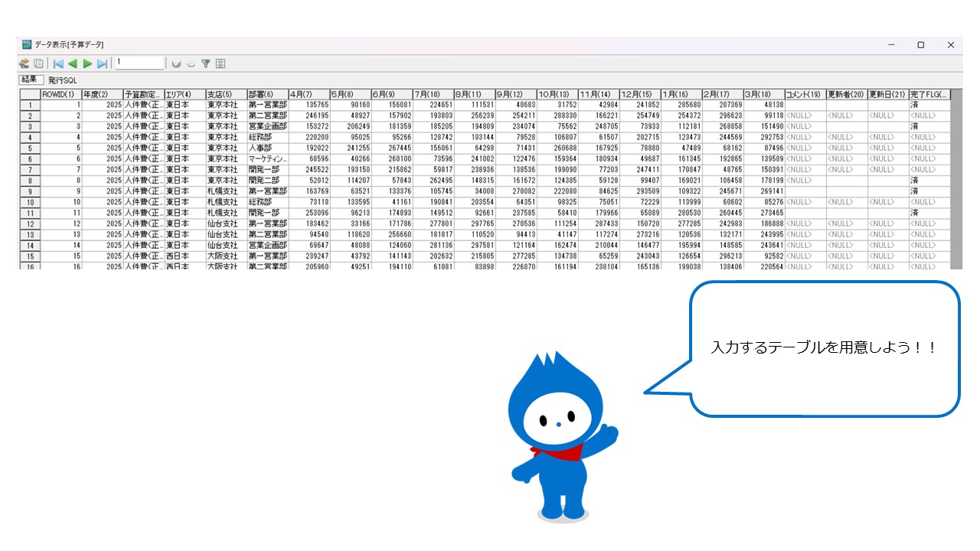980x551 pixels.
Task: Click the copy data icon
Action: click(x=38, y=64)
